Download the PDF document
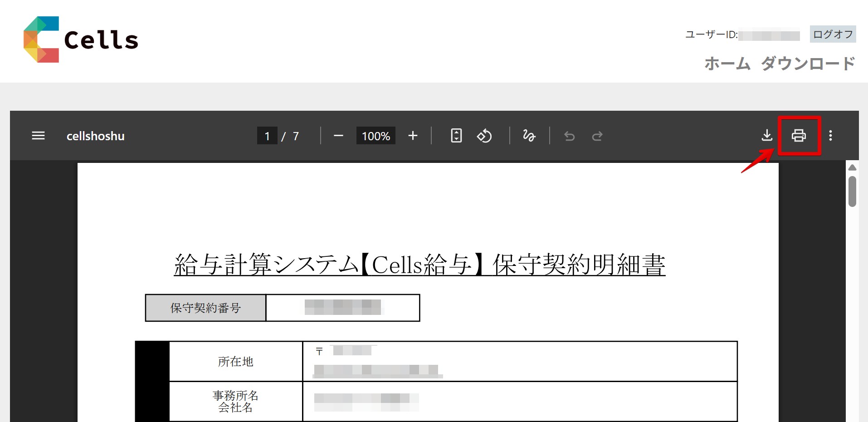The image size is (868, 422). pyautogui.click(x=767, y=135)
